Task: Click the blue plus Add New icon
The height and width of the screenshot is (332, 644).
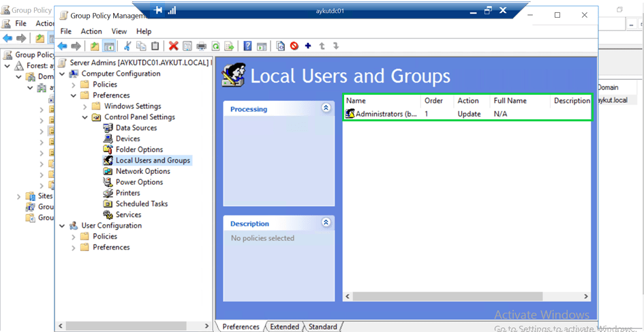Action: tap(308, 46)
